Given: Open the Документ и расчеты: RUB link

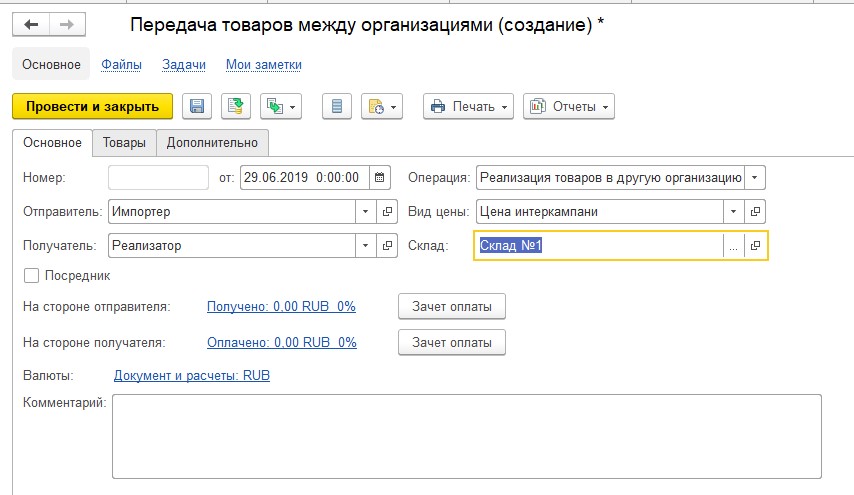Looking at the screenshot, I should pos(192,375).
